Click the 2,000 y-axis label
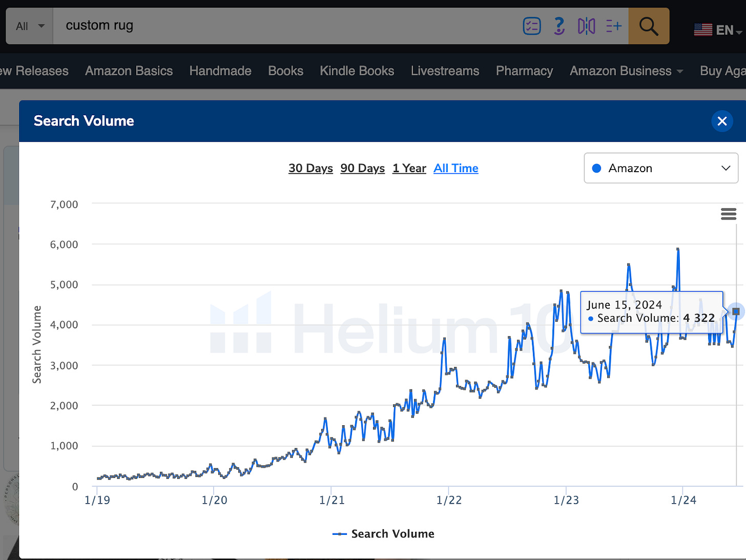746x560 pixels. click(64, 405)
